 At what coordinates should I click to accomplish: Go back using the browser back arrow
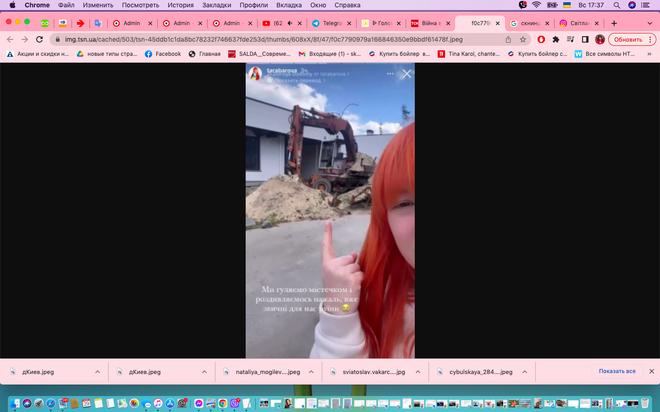coord(10,39)
